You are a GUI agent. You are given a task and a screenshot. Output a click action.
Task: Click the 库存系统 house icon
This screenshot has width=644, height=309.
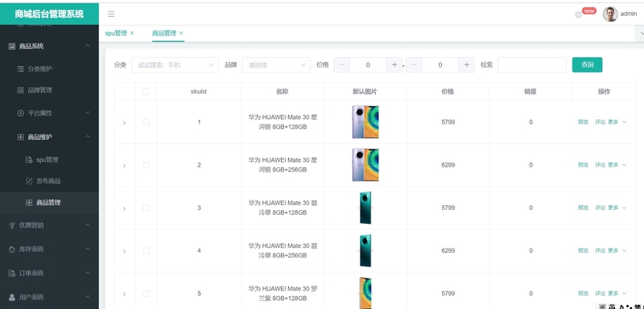12,249
